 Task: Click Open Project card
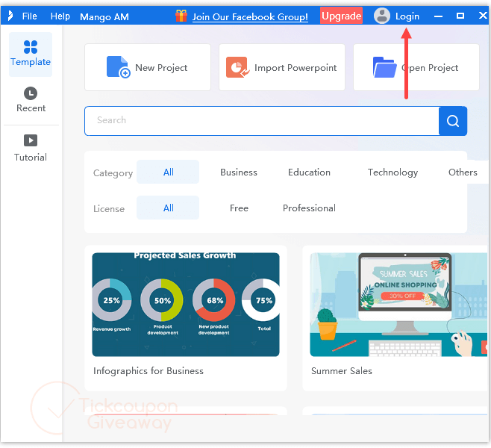(416, 67)
